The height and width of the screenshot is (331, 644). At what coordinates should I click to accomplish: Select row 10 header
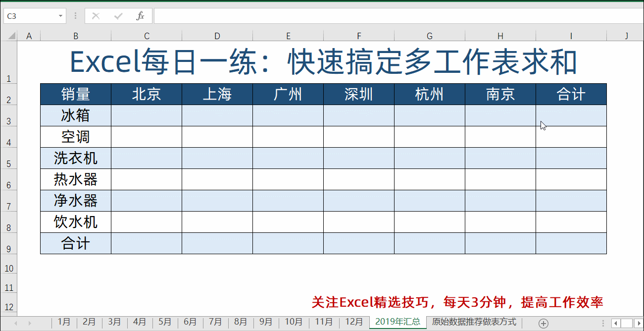coord(9,264)
